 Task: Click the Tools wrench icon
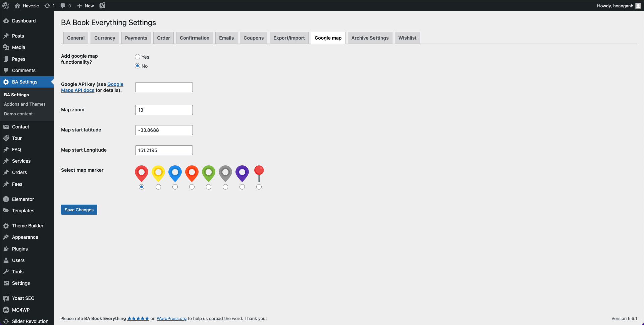(6, 272)
